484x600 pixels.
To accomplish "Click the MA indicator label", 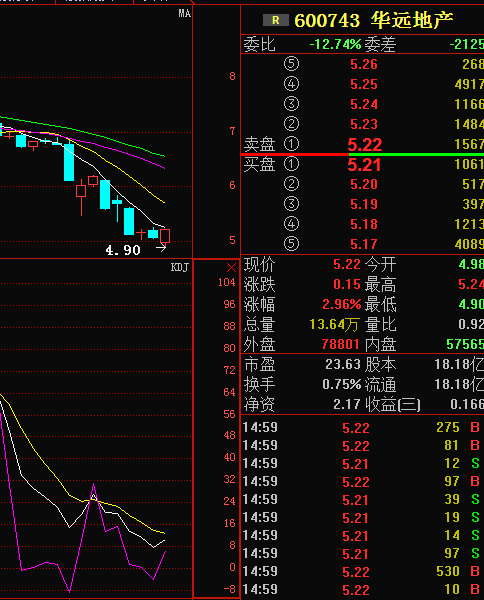I will (184, 14).
